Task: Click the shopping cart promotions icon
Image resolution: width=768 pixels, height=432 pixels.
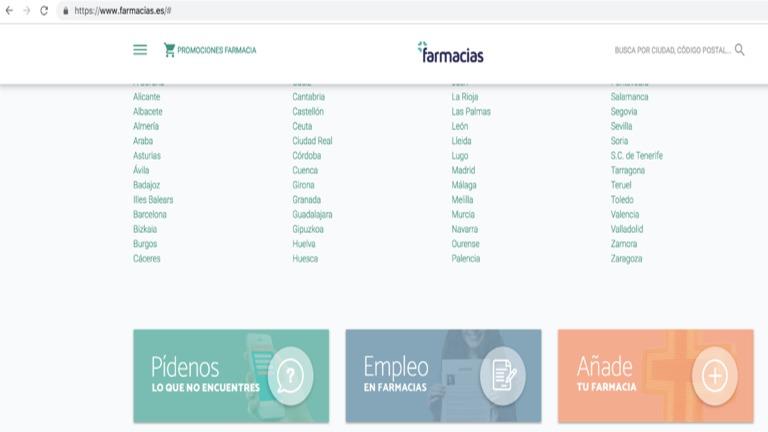Action: [x=169, y=50]
